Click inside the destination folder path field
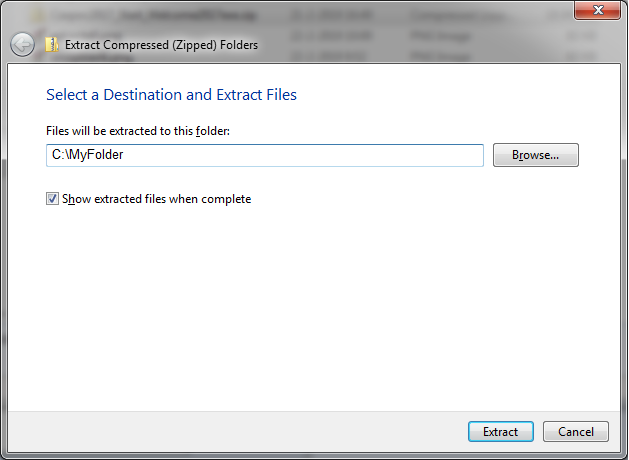The height and width of the screenshot is (460, 629). click(x=265, y=155)
